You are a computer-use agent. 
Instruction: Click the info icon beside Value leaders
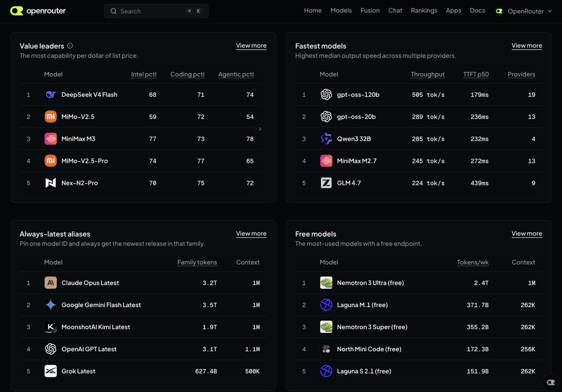point(70,46)
